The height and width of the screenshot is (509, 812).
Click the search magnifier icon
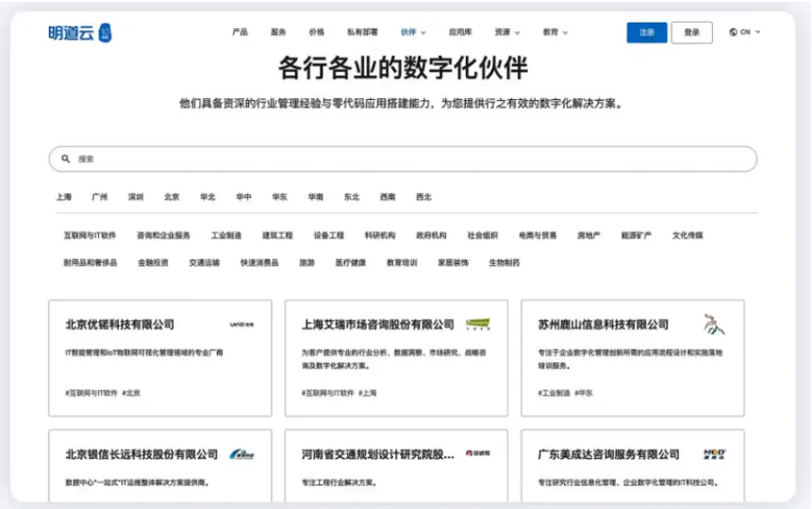(x=65, y=159)
